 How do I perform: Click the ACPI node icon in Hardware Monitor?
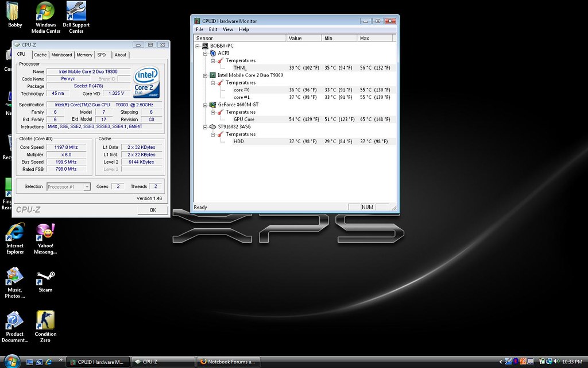pos(213,53)
